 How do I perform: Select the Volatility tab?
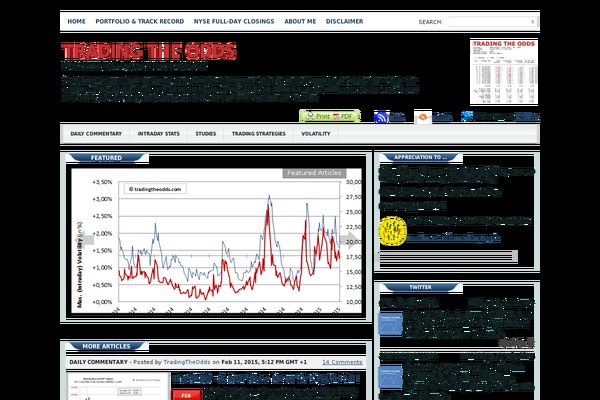click(315, 134)
